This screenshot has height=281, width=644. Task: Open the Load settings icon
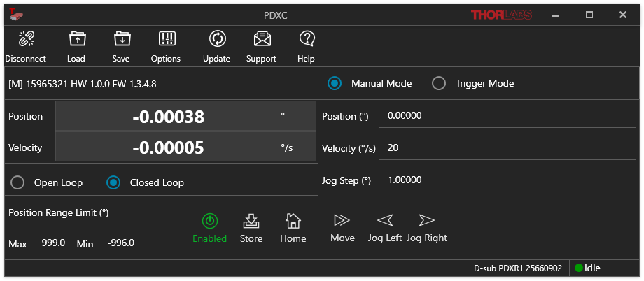pos(76,39)
